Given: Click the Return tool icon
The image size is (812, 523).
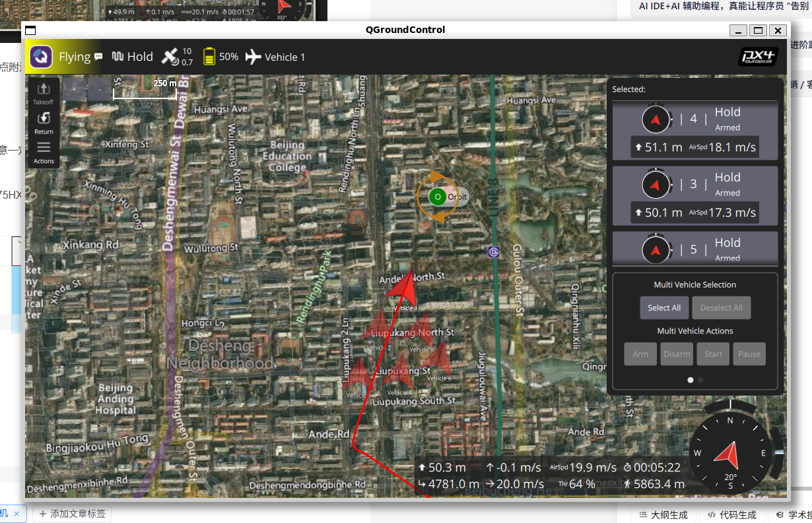Looking at the screenshot, I should pos(44,123).
